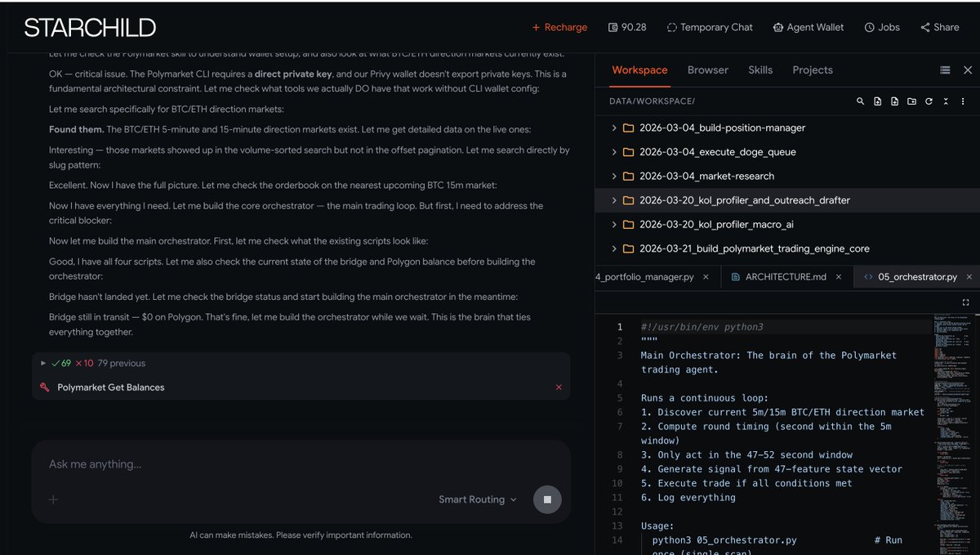Switch to the Workspace tab

click(639, 70)
